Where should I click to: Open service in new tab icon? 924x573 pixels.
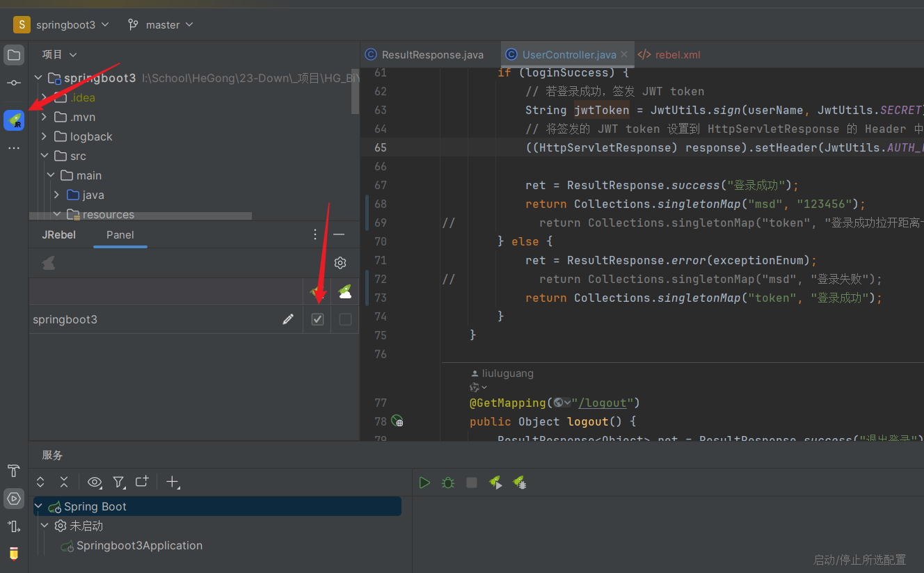[143, 482]
